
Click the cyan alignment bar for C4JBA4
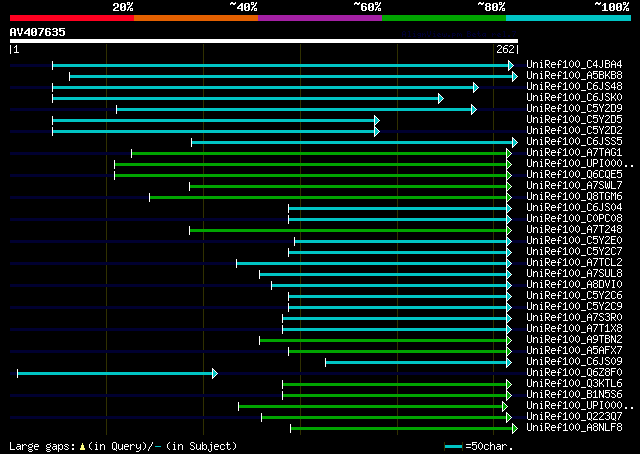click(283, 65)
